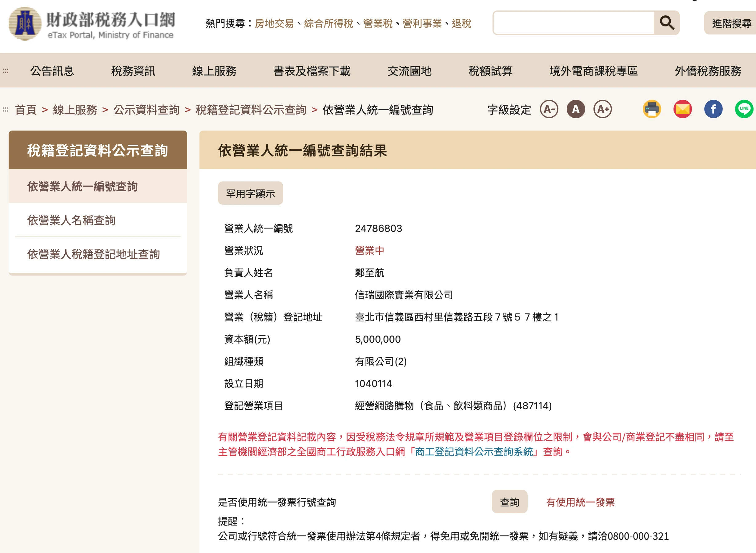Open the 書表及檔案下載 menu
The width and height of the screenshot is (756, 553).
coord(312,71)
